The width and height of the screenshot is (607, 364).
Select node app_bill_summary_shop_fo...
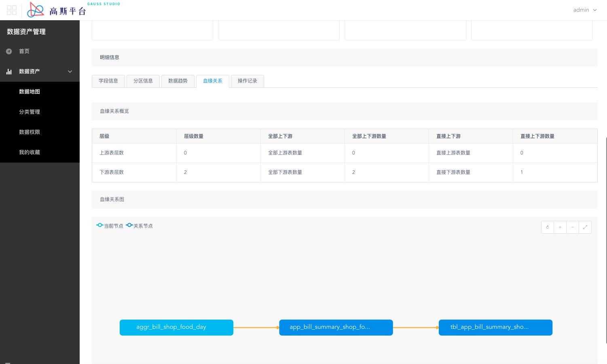[336, 328]
